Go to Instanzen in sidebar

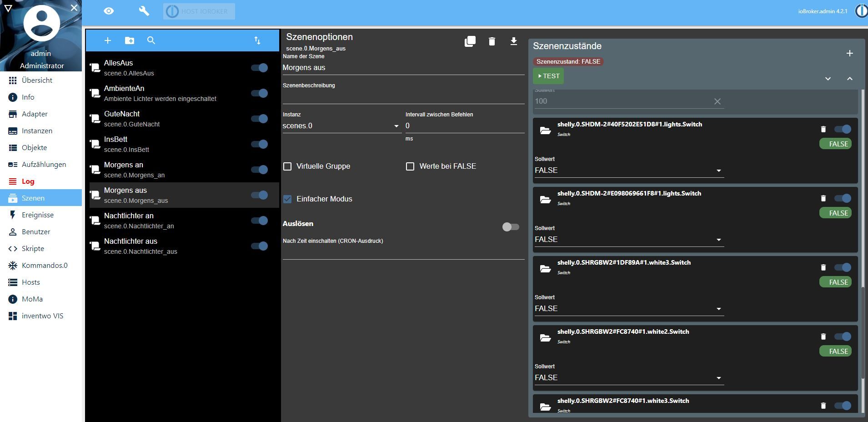tap(41, 131)
